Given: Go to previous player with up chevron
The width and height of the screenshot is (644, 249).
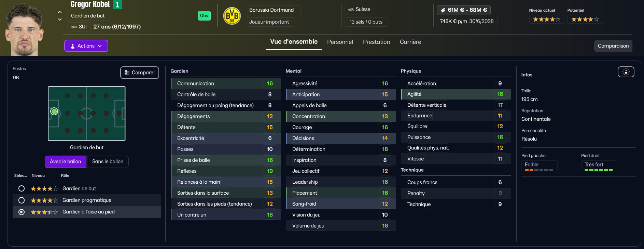Looking at the screenshot, I should coord(60,12).
